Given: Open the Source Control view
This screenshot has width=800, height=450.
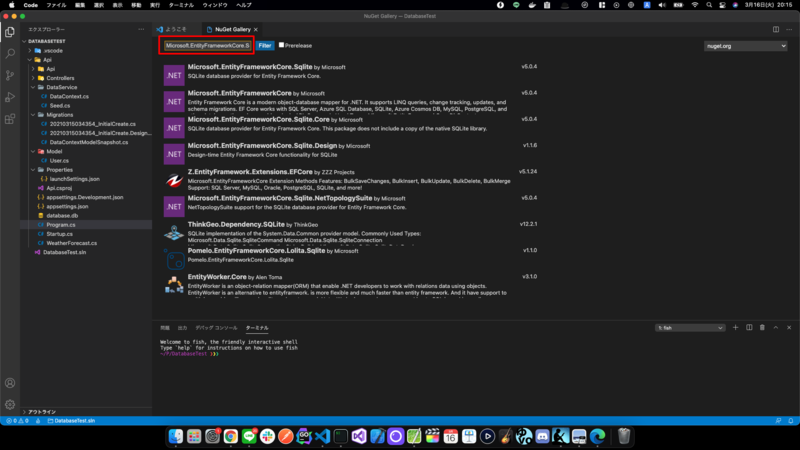Looking at the screenshot, I should (10, 76).
